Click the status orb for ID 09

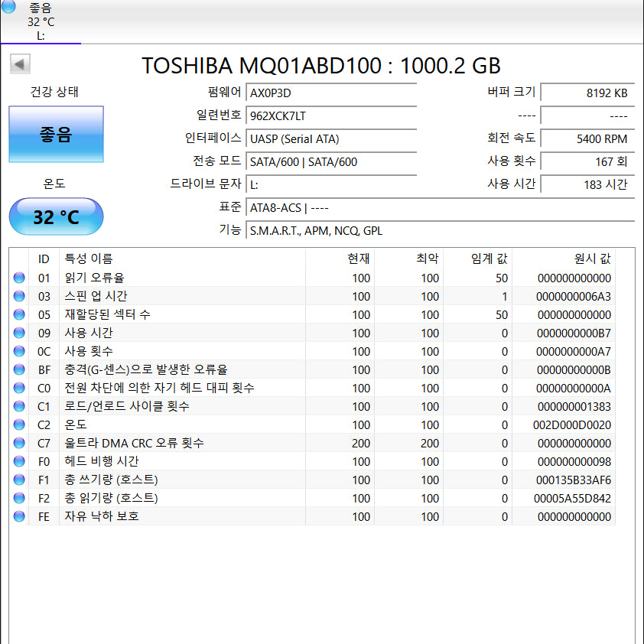coord(19,333)
